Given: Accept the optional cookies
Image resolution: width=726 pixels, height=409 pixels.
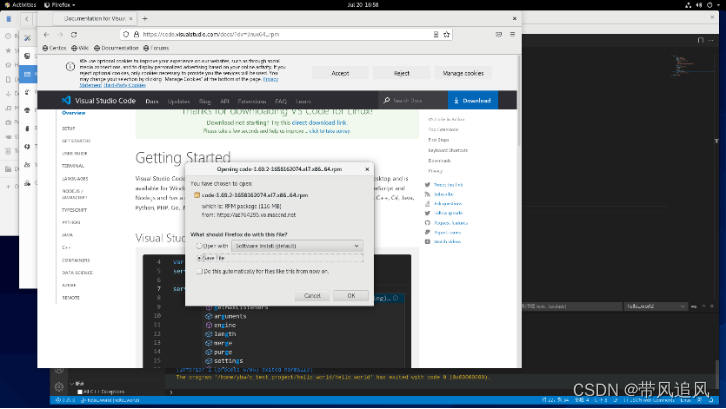Looking at the screenshot, I should [340, 73].
